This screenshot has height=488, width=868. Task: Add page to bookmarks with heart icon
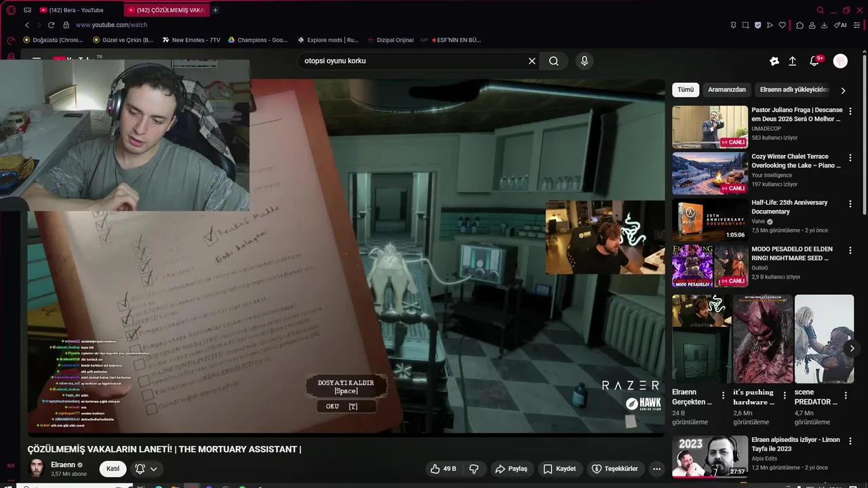coord(782,25)
